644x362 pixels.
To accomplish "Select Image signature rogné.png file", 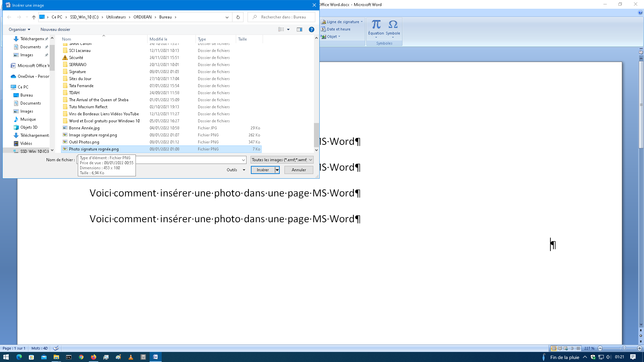I will (93, 135).
